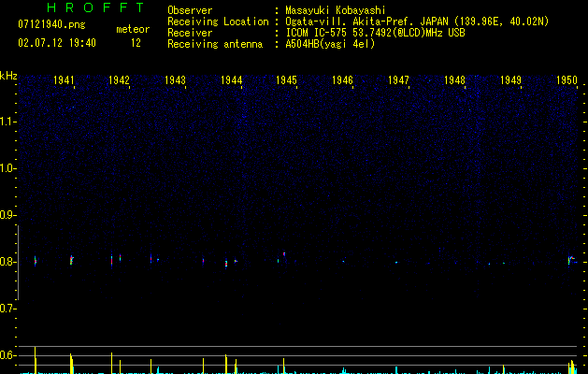Click the 1943 time marker
The width and height of the screenshot is (588, 374).
click(175, 80)
